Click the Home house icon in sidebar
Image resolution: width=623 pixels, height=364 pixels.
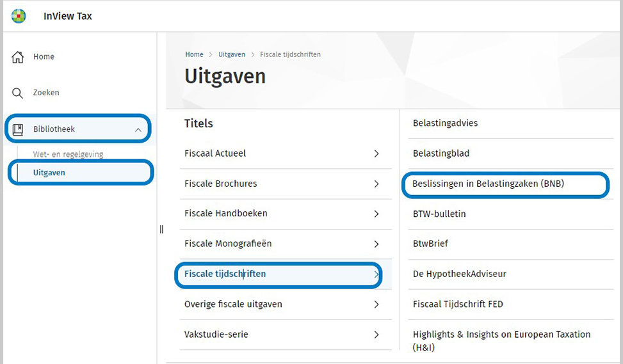pyautogui.click(x=18, y=57)
